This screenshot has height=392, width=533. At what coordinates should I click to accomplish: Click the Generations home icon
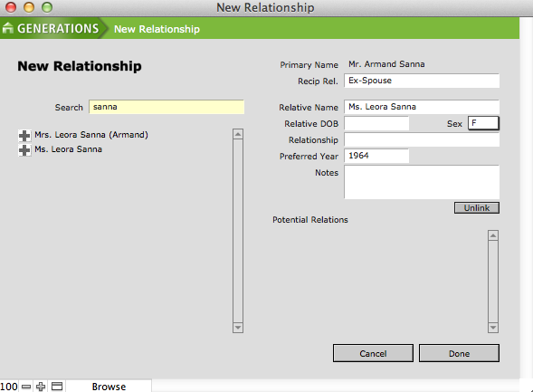pos(7,28)
